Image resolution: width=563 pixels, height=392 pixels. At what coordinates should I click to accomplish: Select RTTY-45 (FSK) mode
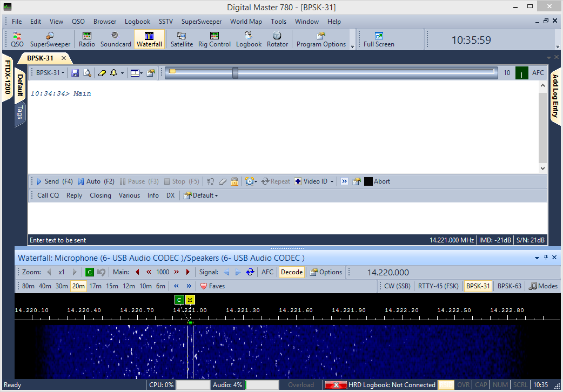click(x=438, y=286)
